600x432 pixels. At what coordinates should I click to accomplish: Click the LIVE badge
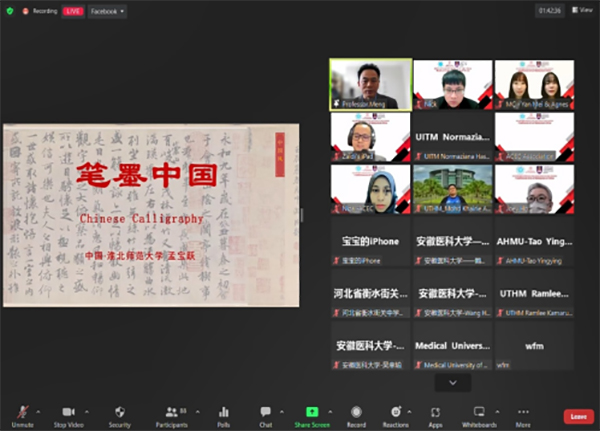click(x=73, y=11)
